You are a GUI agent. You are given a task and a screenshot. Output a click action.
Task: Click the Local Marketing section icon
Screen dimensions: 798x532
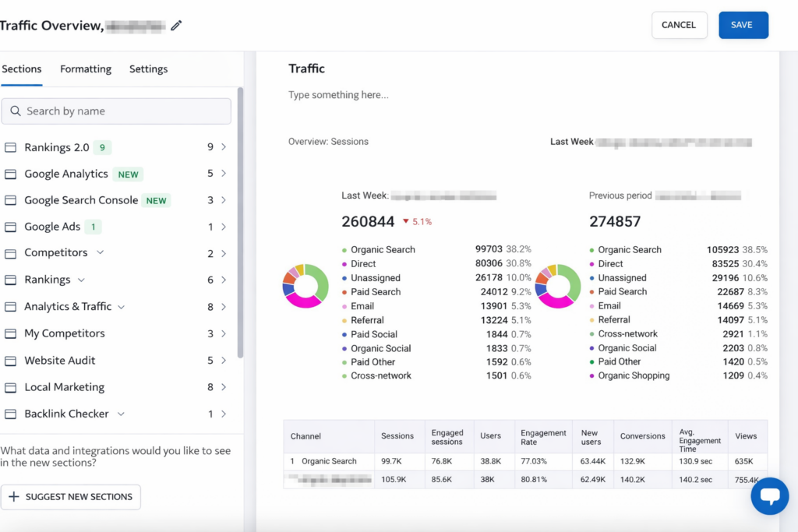(x=11, y=387)
